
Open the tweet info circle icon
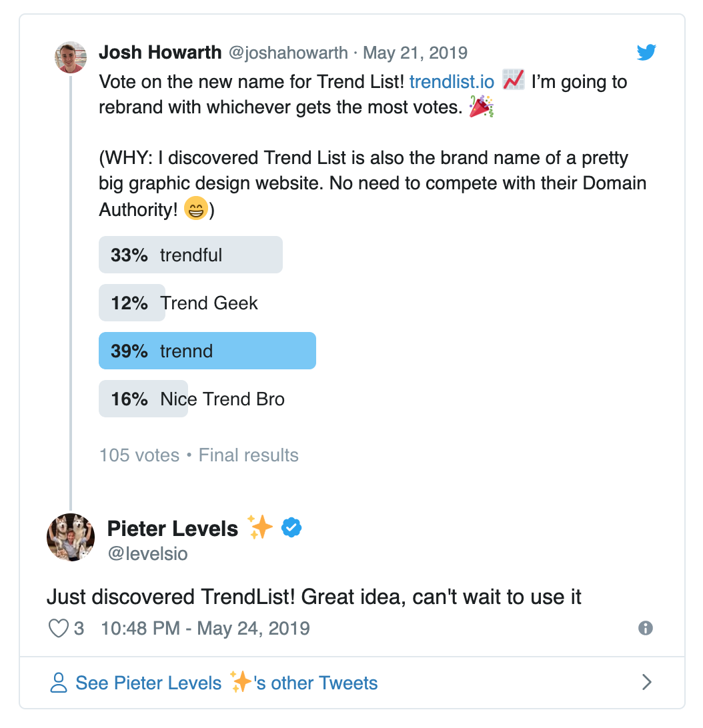coord(646,628)
